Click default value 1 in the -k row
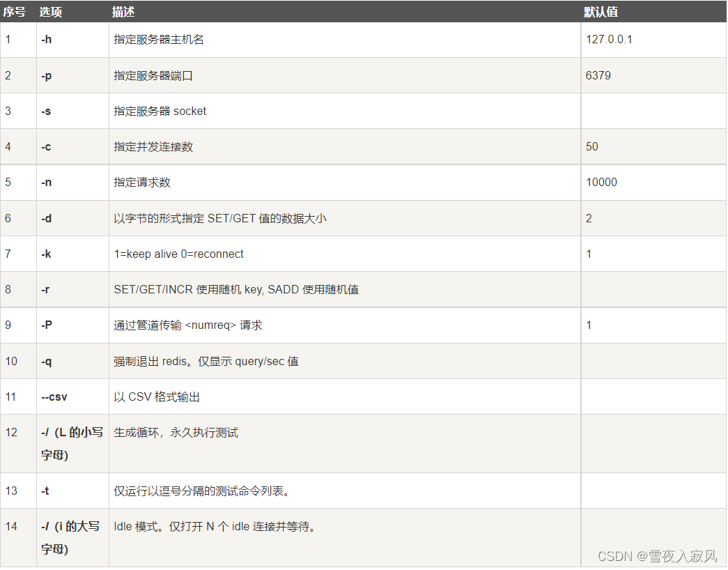This screenshot has width=728, height=570. click(589, 254)
